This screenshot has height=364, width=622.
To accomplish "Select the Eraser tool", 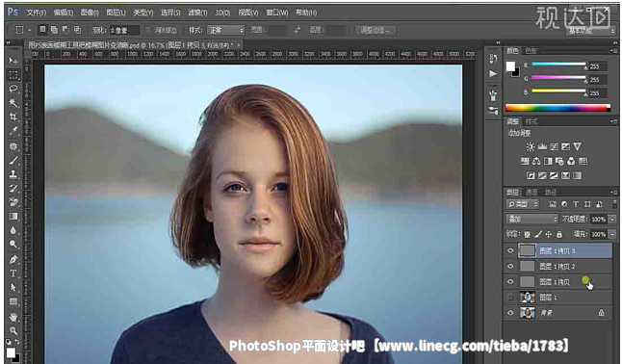I will click(x=13, y=202).
